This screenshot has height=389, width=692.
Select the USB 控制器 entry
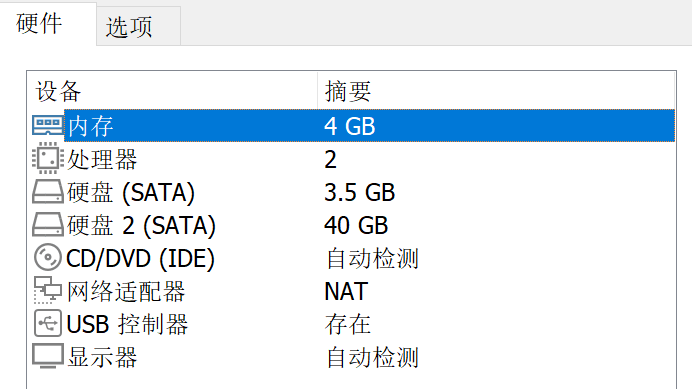354,324
